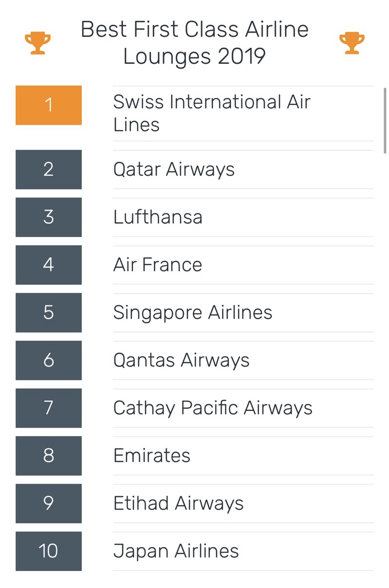The height and width of the screenshot is (588, 389).
Task: Select Etihad Airways from the rankings
Action: pos(178,503)
